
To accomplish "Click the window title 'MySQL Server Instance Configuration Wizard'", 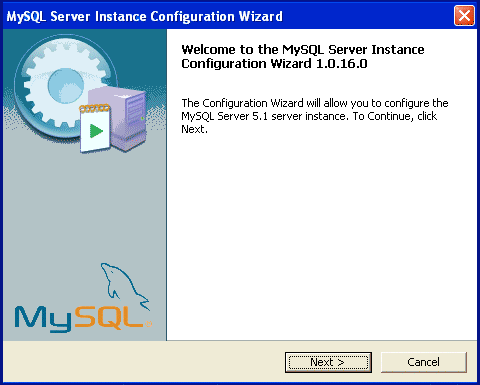I will [x=145, y=16].
